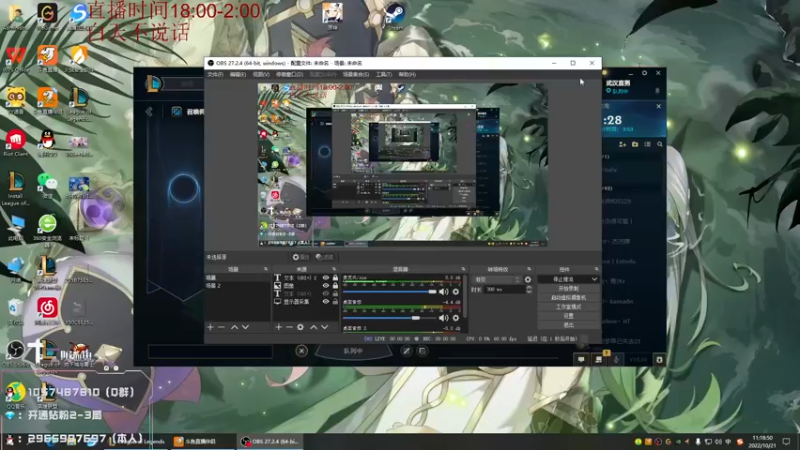Pop out the 来源 dock panel
Image resolution: width=800 pixels, height=450 pixels.
click(x=334, y=269)
